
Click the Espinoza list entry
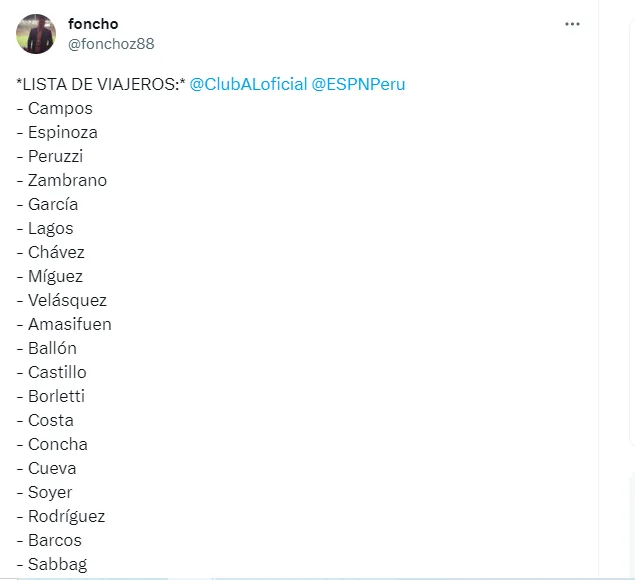[63, 132]
